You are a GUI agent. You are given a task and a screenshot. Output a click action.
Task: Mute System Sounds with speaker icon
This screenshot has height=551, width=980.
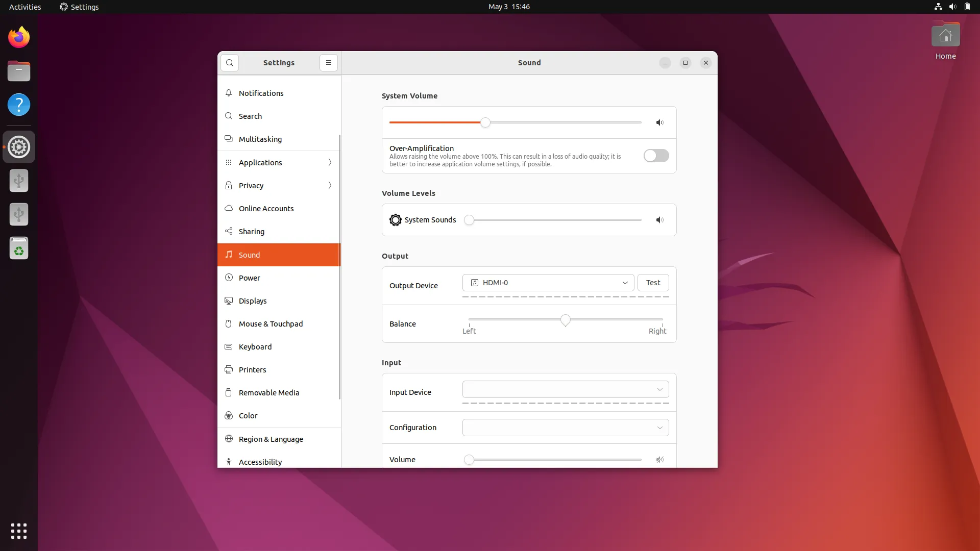[x=659, y=220]
